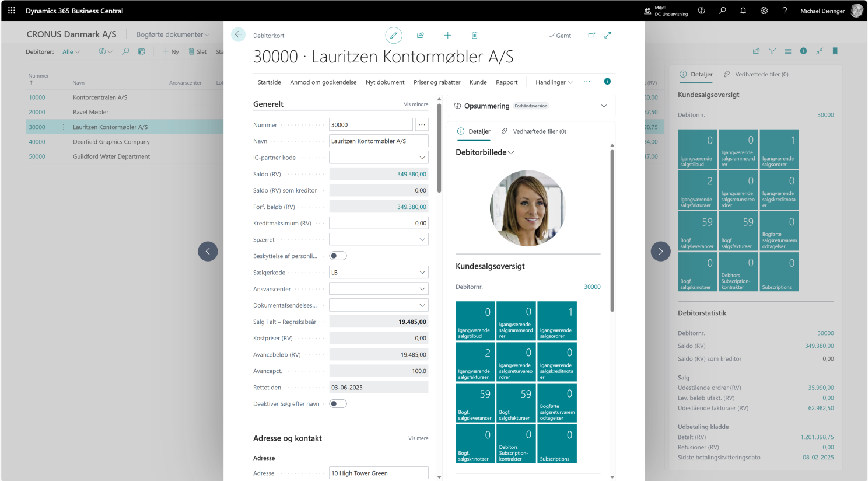Click the pencil edit icon on Debitorkort
The width and height of the screenshot is (868, 481).
coord(394,36)
